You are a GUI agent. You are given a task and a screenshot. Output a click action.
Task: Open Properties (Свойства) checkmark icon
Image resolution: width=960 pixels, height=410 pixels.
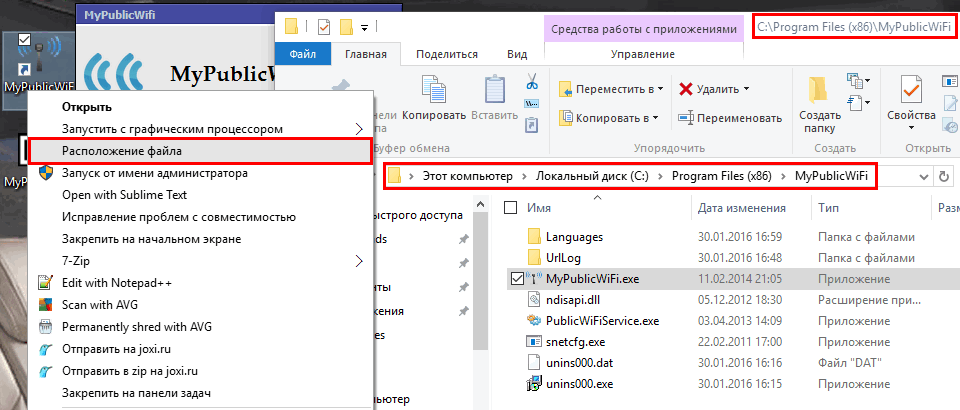coord(910,94)
